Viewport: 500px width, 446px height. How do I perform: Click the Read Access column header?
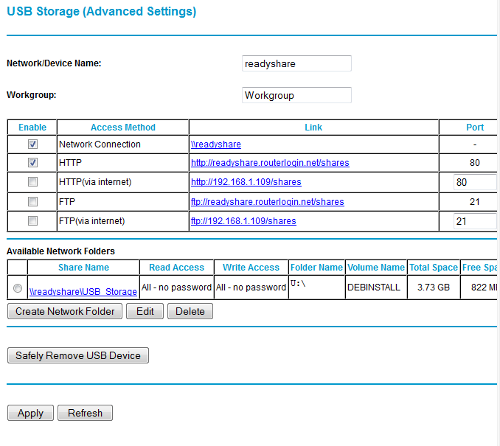click(177, 267)
